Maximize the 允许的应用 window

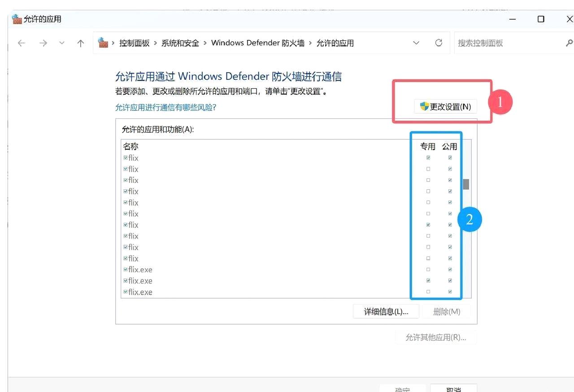(541, 19)
